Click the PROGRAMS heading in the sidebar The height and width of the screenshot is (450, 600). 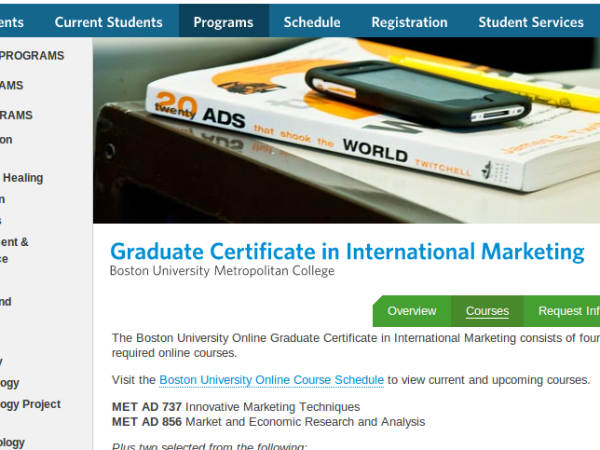tap(32, 55)
